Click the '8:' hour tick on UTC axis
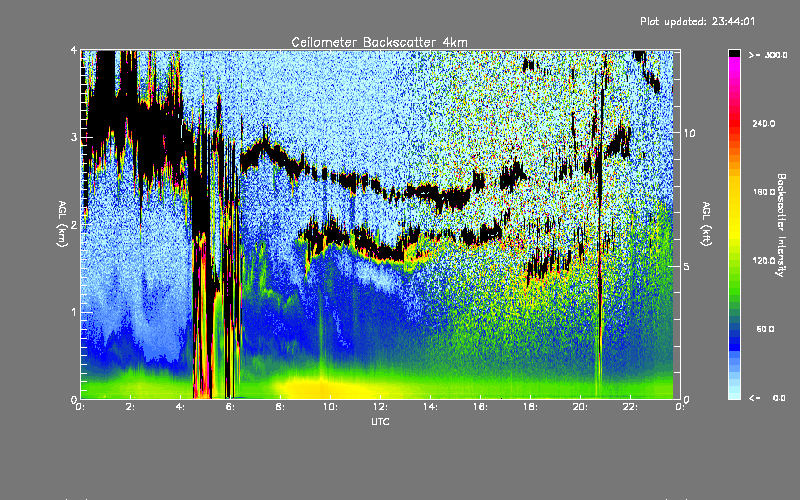The width and height of the screenshot is (800, 500). coord(281,407)
